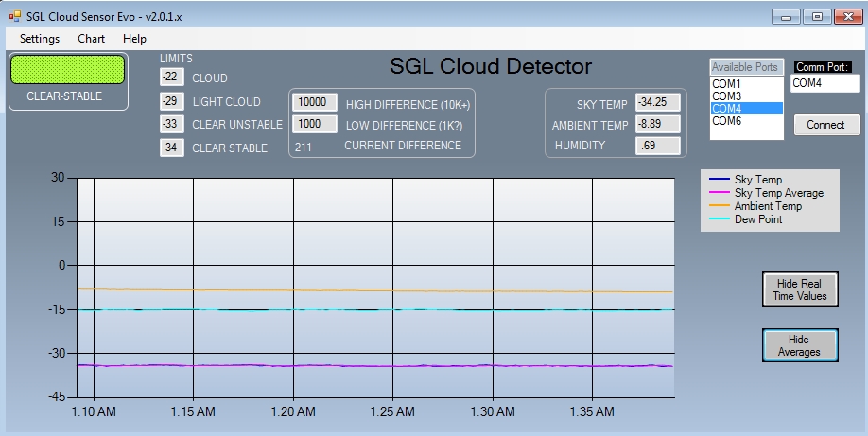
Task: Click the LOW DIFFERENCE value field
Action: coord(315,124)
